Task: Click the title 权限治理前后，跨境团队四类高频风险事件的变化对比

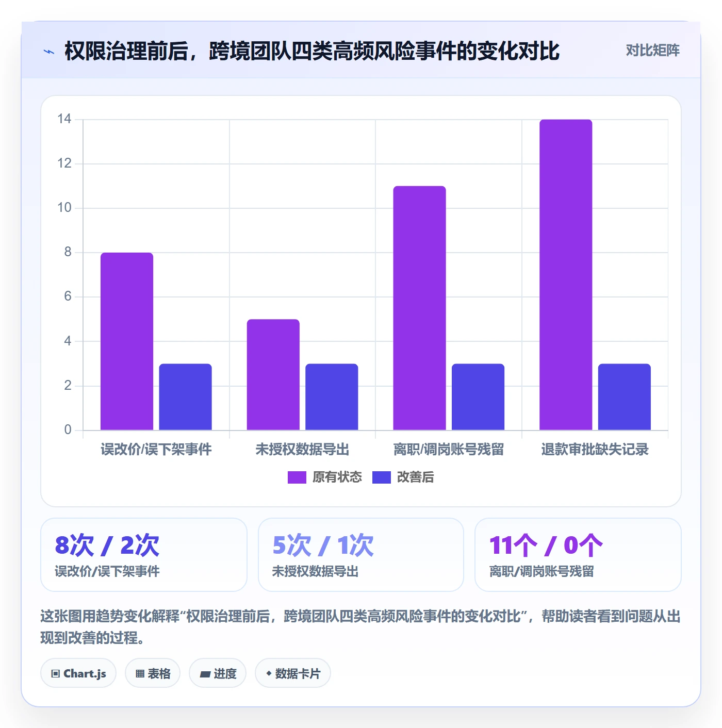Action: point(312,51)
